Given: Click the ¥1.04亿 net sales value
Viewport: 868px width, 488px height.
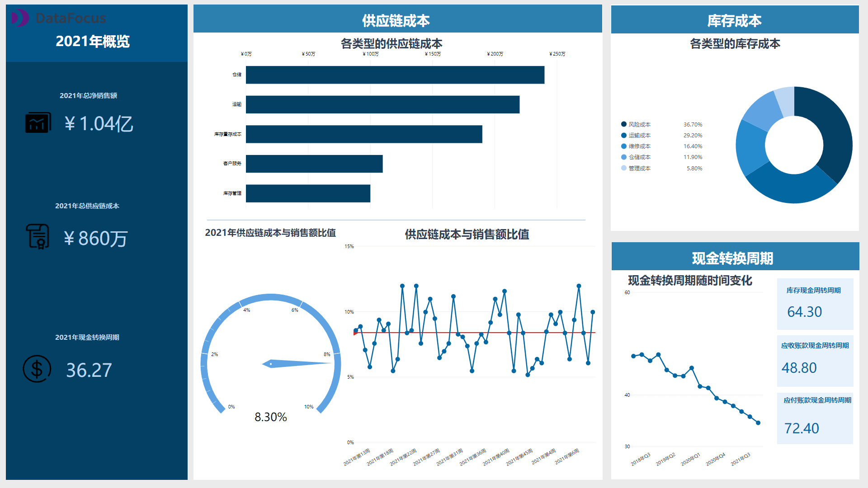Looking at the screenshot, I should click(99, 124).
